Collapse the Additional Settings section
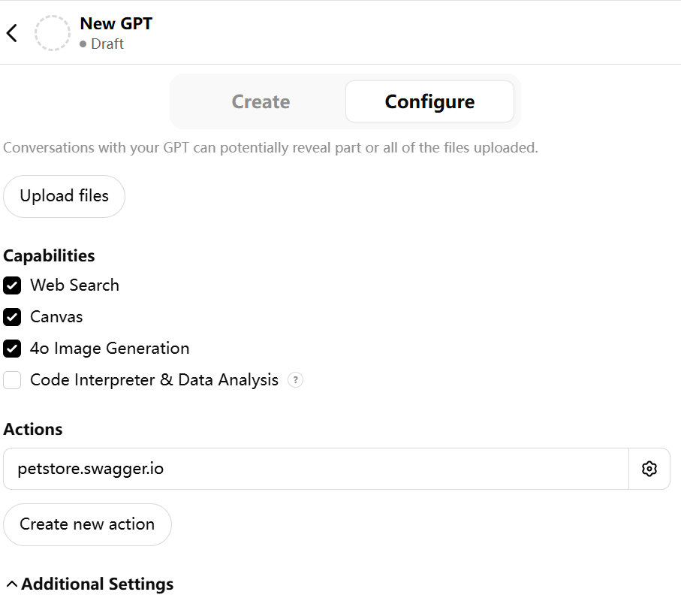This screenshot has width=681, height=616. point(12,584)
